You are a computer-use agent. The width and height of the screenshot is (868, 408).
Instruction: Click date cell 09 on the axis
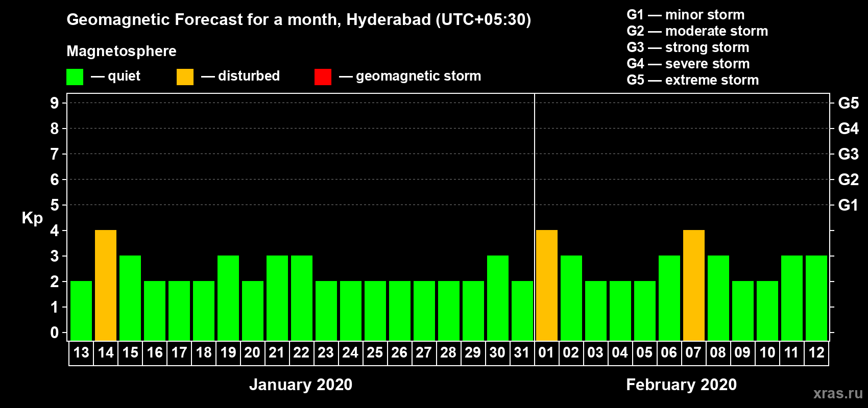click(x=743, y=353)
